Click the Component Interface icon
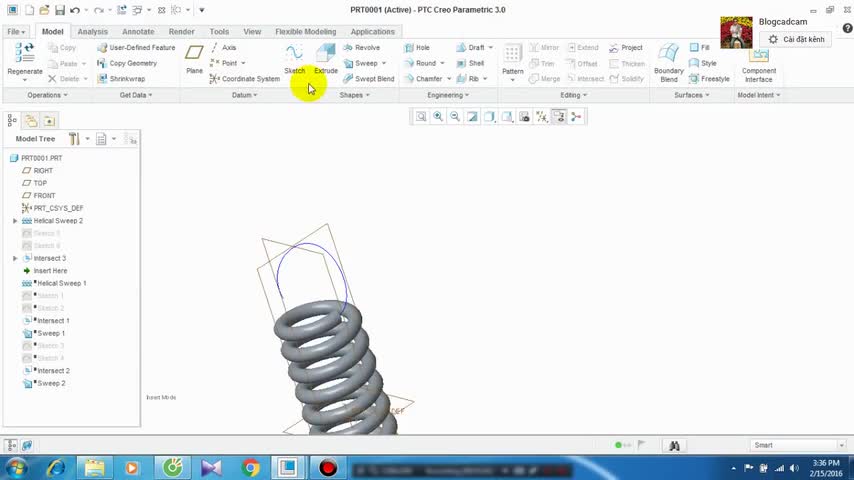 tap(759, 65)
